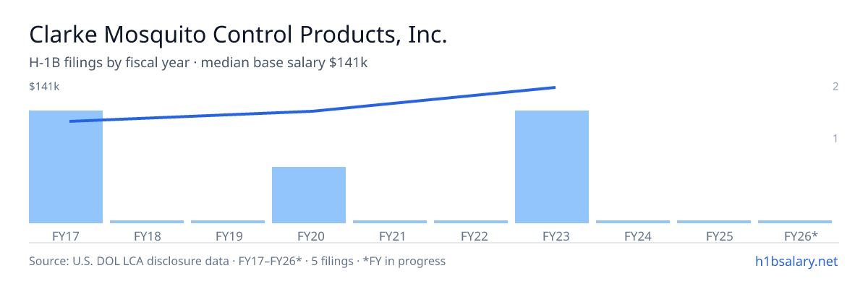Select the FY25 bar stub
Screen dimensions: 868x289
click(x=714, y=222)
